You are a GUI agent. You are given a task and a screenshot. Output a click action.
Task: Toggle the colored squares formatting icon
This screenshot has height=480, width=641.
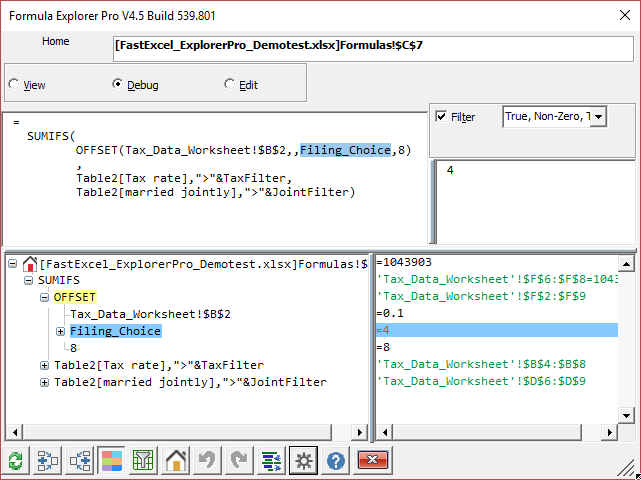pos(112,461)
